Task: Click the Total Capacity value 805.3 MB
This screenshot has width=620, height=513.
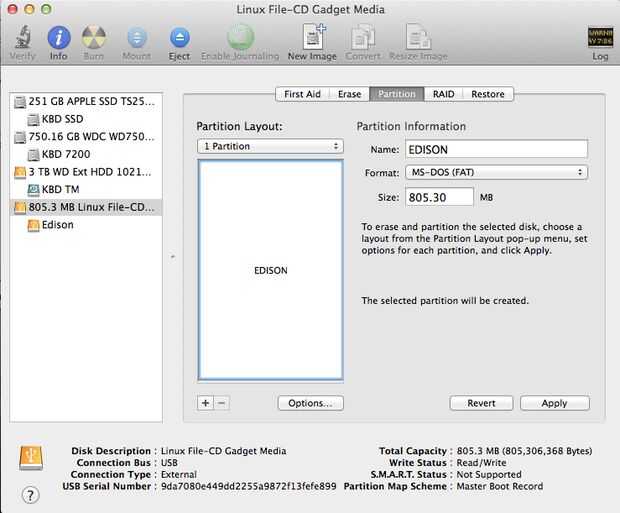Action: pos(524,451)
